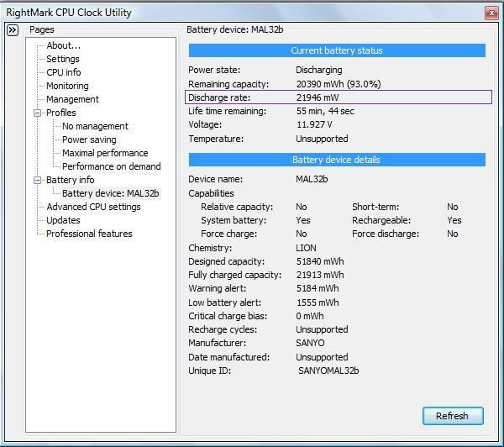Open the Professional features page
Viewport: 504px width, 447px height.
click(x=89, y=234)
